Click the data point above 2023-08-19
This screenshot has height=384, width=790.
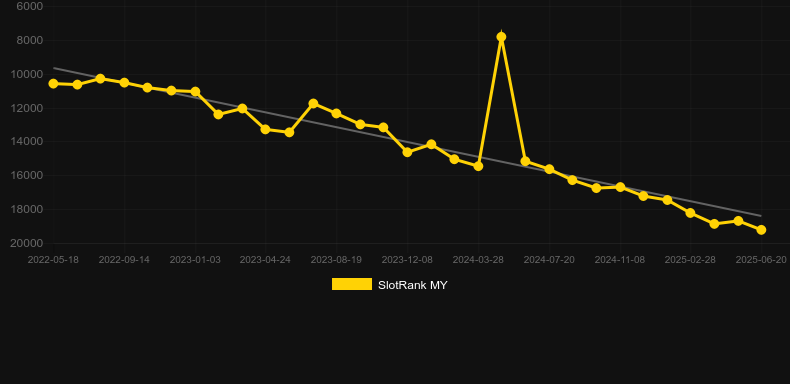click(336, 113)
